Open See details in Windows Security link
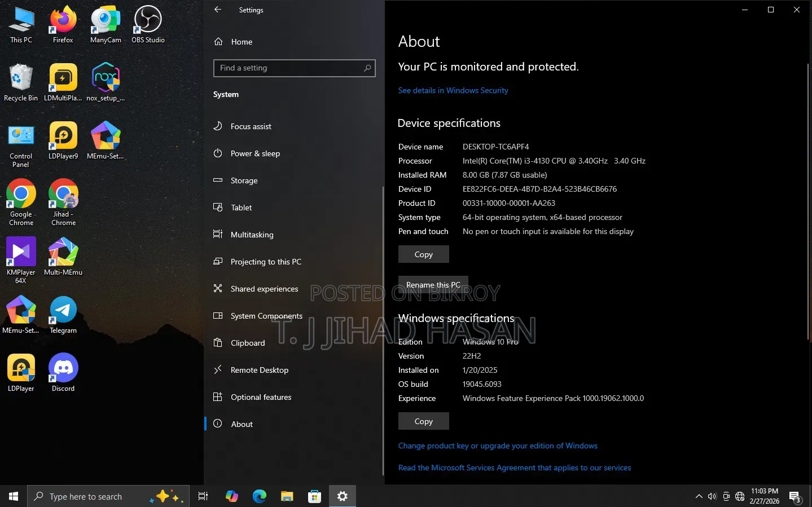 pos(453,90)
